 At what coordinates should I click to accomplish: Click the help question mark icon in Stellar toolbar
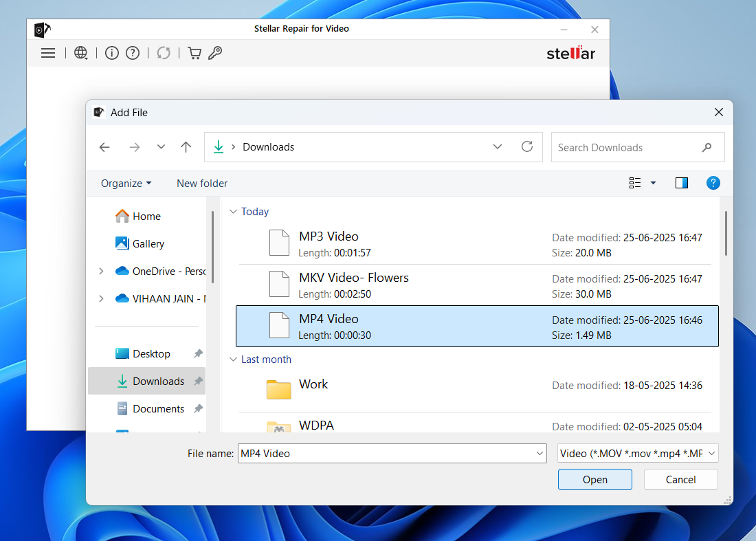133,53
